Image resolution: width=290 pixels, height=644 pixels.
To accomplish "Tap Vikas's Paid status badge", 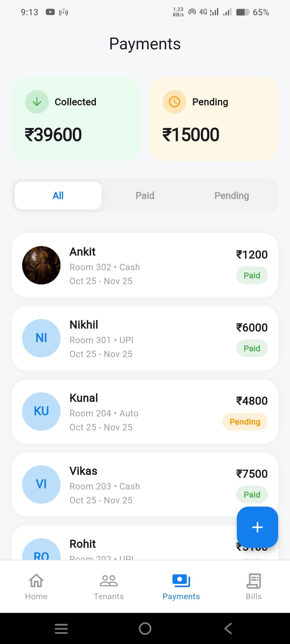I will 252,495.
